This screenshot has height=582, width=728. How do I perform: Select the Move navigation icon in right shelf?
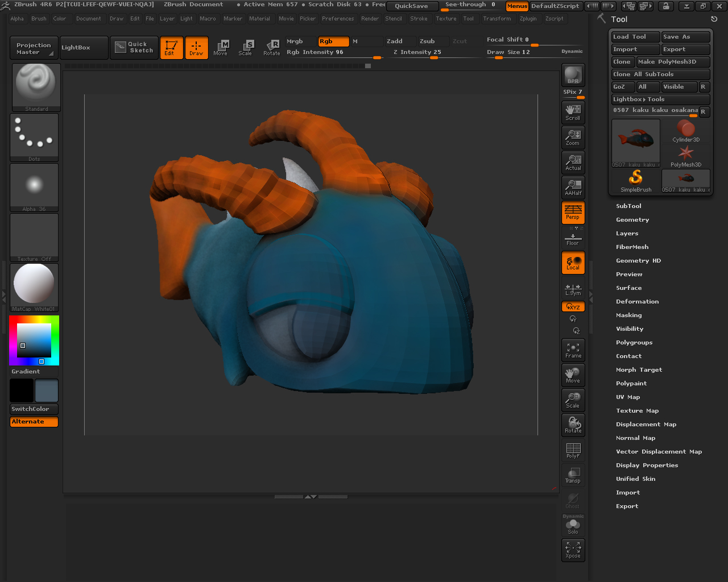tap(573, 375)
